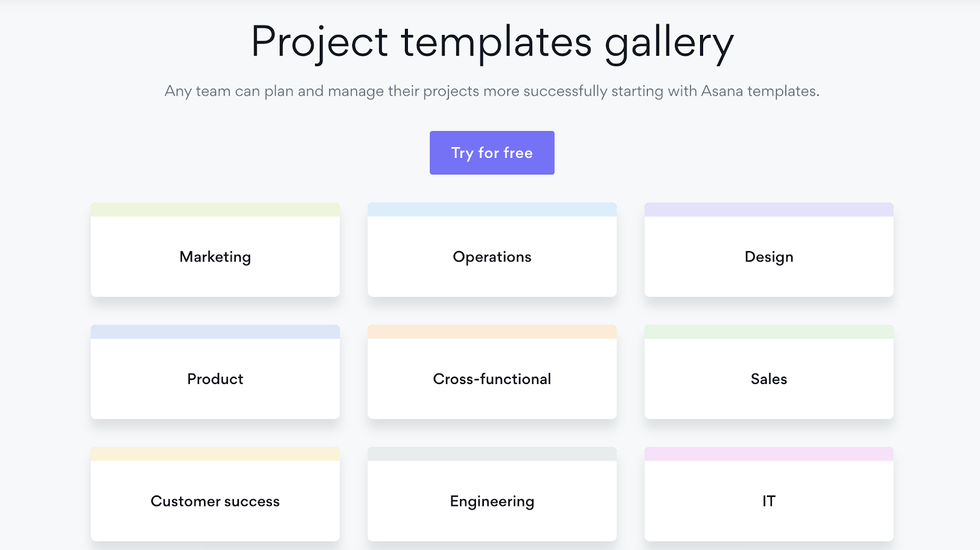
Task: Click the yellow strip atop the Customer success card
Action: click(x=215, y=454)
